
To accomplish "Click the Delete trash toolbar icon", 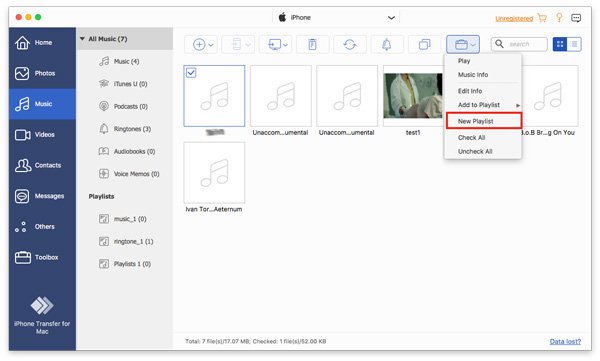I will click(312, 44).
